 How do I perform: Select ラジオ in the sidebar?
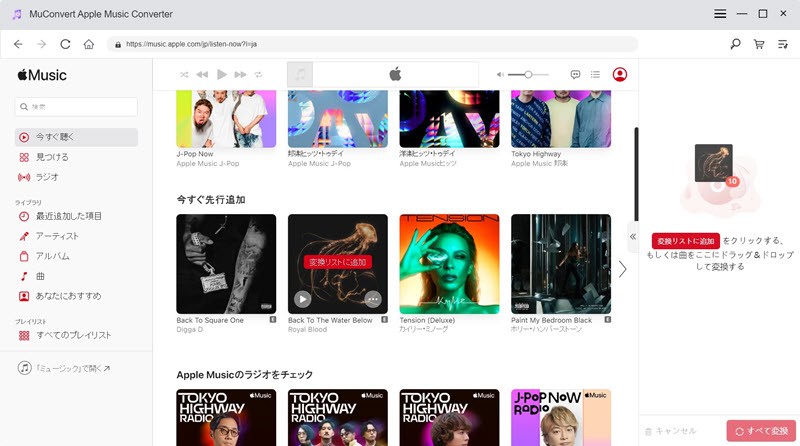pyautogui.click(x=47, y=177)
